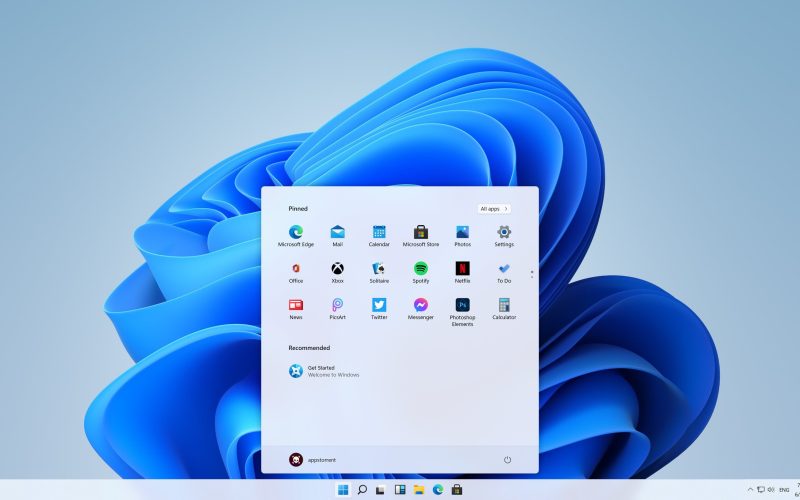
Task: Open Microsoft Edge from pinned apps
Action: (x=295, y=236)
